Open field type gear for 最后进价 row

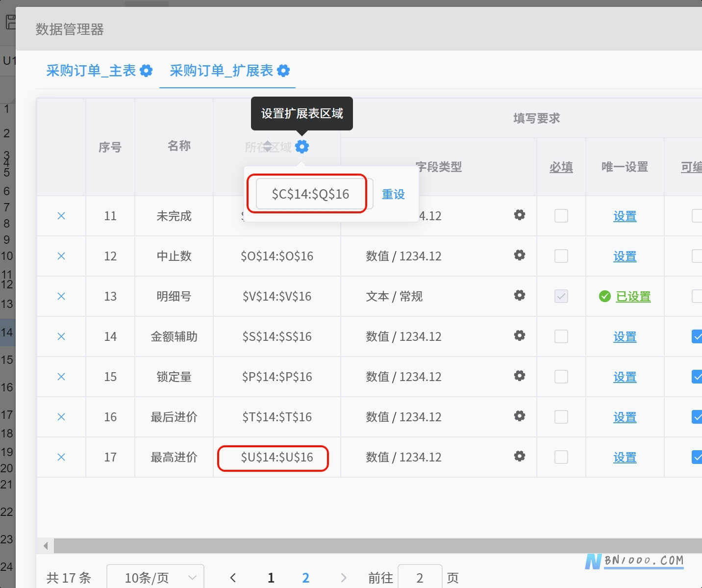(x=520, y=416)
